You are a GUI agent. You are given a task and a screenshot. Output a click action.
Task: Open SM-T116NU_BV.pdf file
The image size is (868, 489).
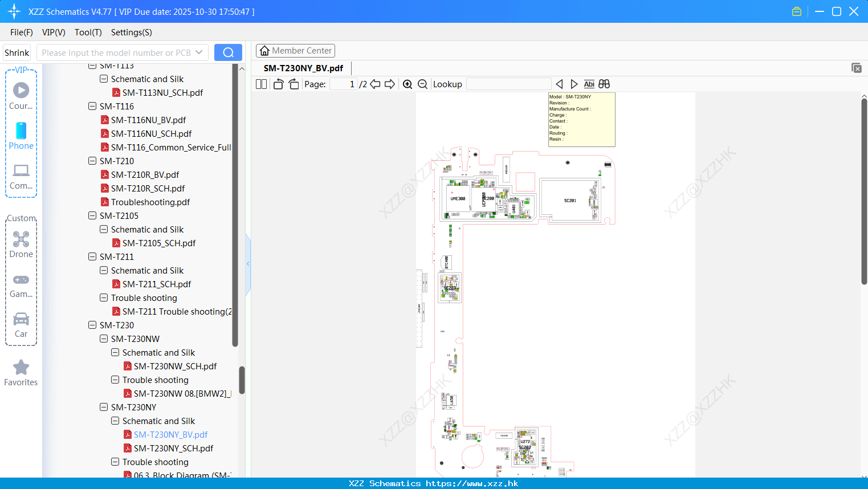pyautogui.click(x=148, y=120)
